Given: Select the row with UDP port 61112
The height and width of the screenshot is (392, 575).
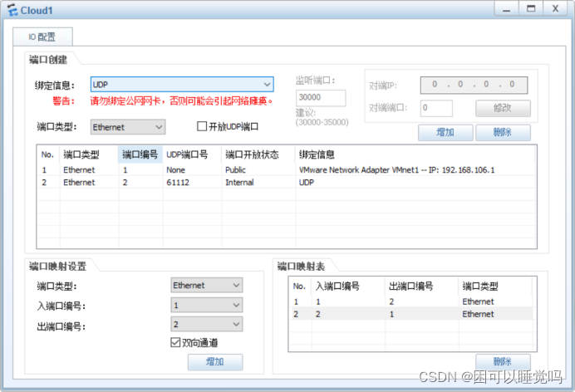Looking at the screenshot, I should click(x=287, y=183).
